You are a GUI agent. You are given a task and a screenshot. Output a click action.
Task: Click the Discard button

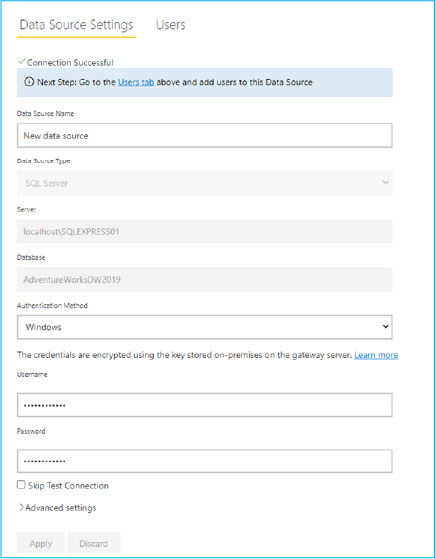coord(93,544)
